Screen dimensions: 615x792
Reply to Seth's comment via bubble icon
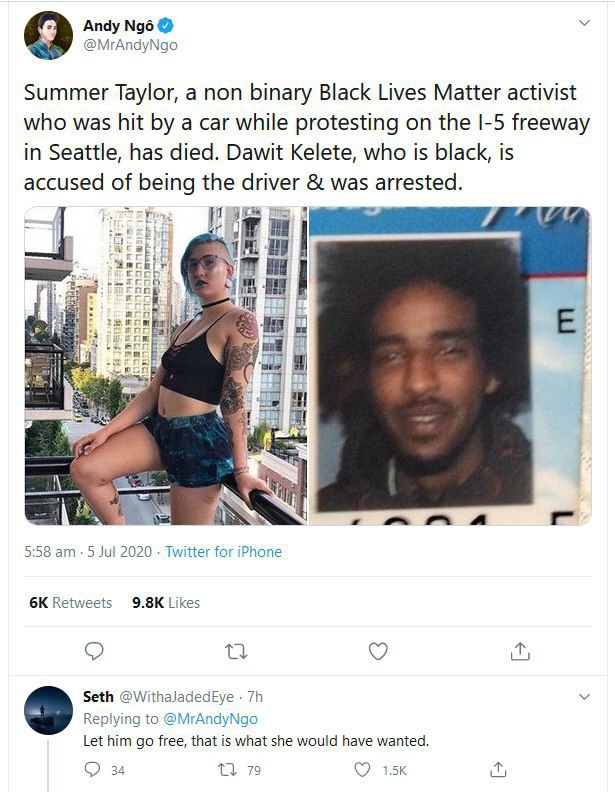(x=92, y=769)
